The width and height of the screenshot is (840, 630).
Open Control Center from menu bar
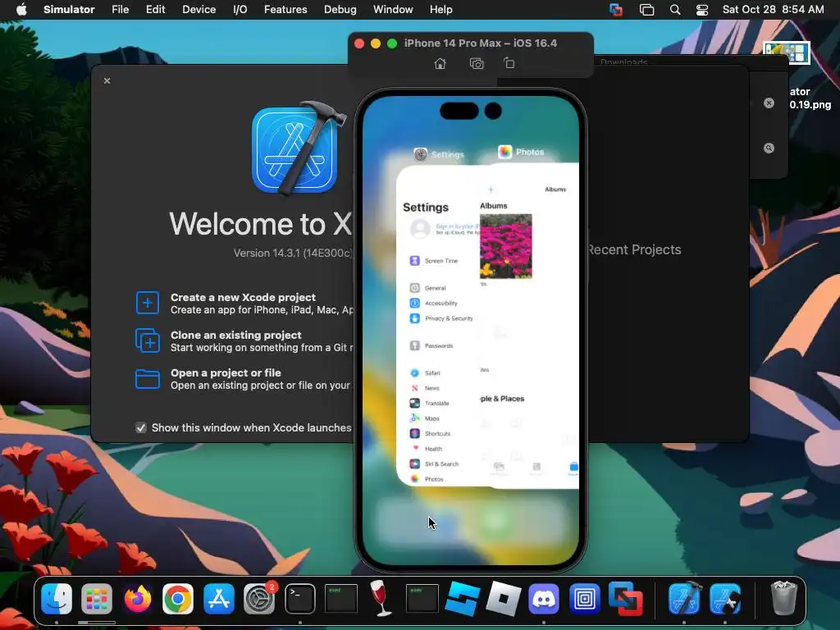702,10
